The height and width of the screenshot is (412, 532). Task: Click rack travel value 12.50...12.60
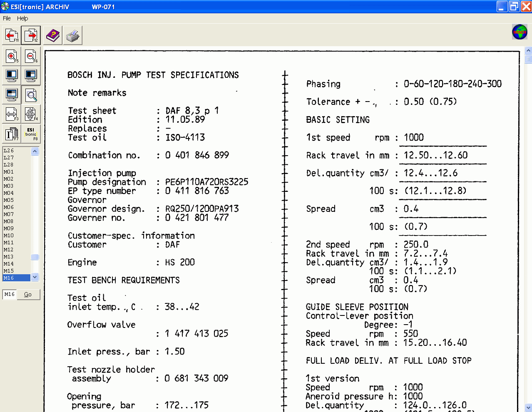coord(436,155)
